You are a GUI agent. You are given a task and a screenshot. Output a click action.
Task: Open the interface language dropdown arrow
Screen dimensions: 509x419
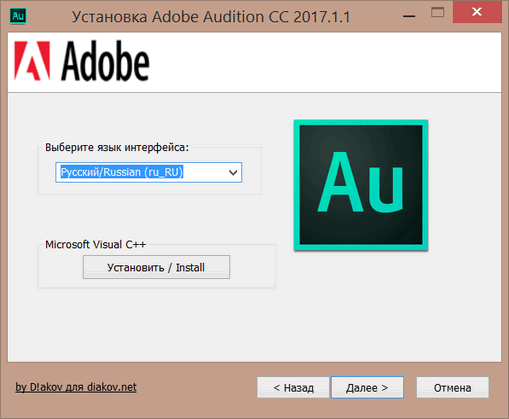coord(233,172)
